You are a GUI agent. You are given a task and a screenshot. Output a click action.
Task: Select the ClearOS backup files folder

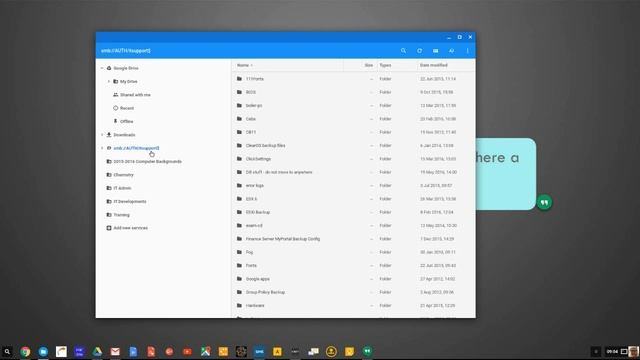pyautogui.click(x=353, y=145)
